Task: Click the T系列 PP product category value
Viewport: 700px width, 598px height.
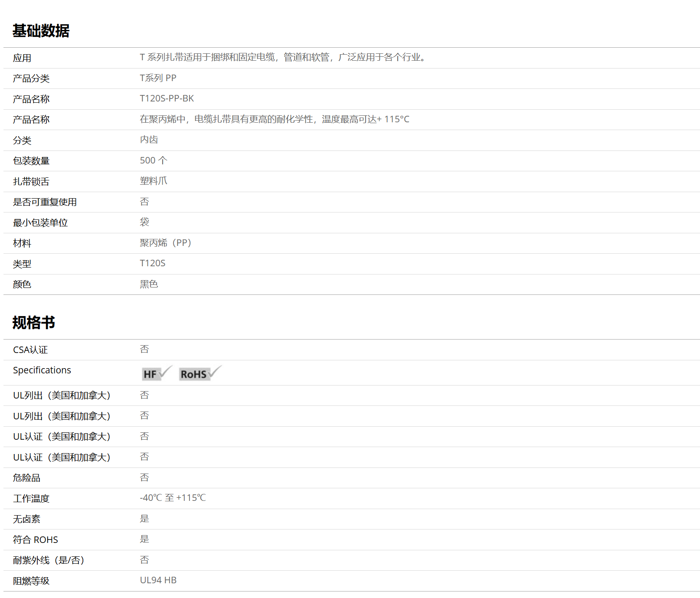Action: tap(158, 78)
